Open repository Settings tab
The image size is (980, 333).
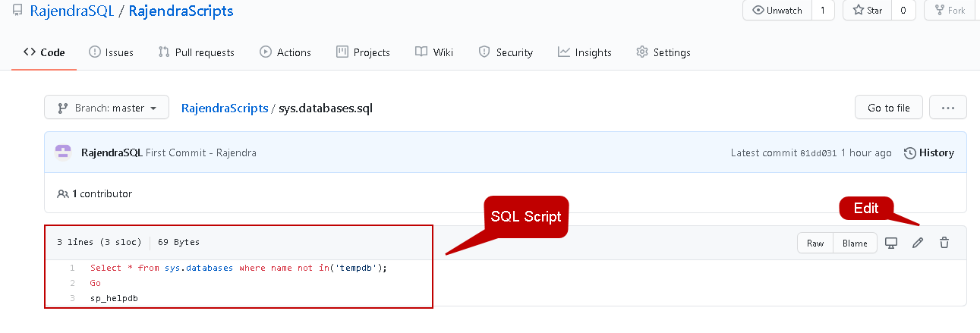[663, 52]
